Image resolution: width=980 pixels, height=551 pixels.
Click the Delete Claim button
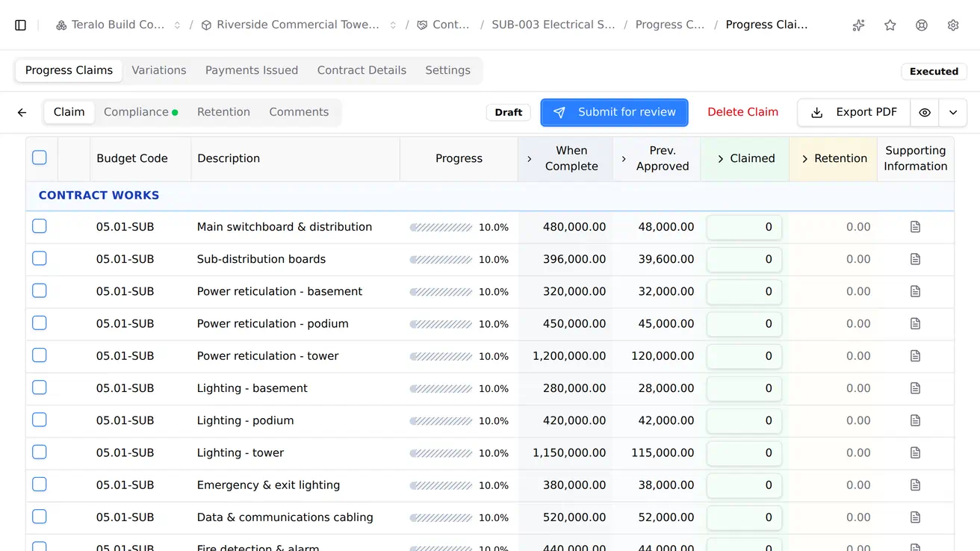tap(742, 113)
